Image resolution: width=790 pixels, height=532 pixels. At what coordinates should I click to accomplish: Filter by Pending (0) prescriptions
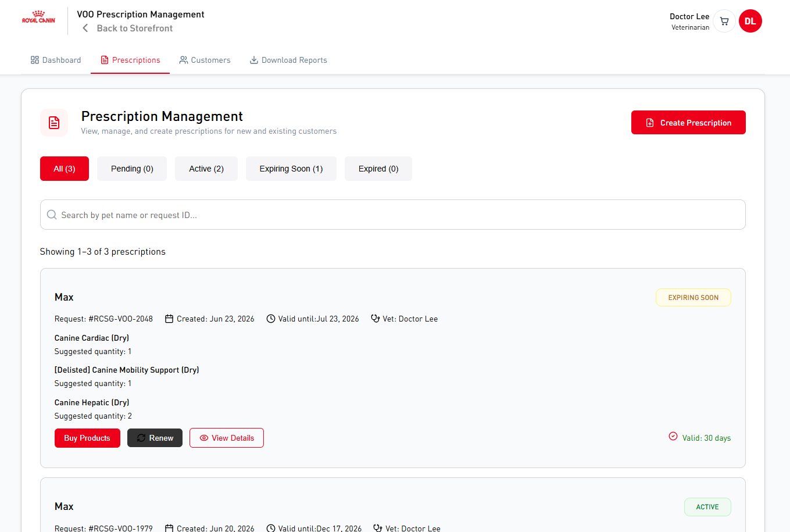[x=132, y=169]
